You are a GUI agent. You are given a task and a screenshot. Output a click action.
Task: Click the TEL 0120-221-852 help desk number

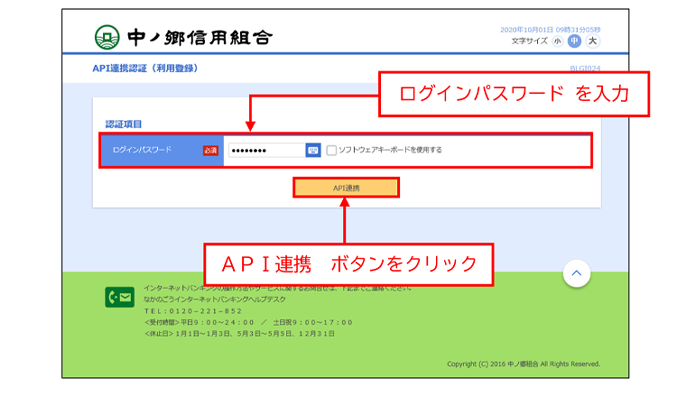tap(193, 311)
